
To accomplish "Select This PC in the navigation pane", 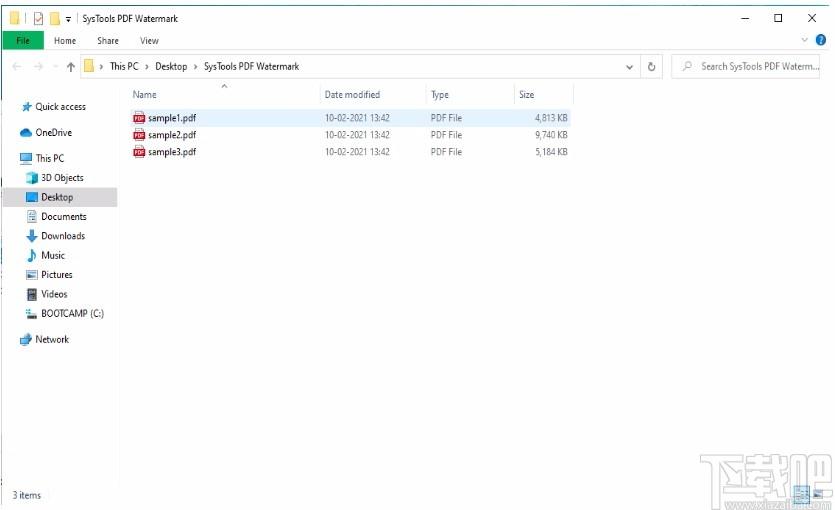I will click(x=50, y=158).
